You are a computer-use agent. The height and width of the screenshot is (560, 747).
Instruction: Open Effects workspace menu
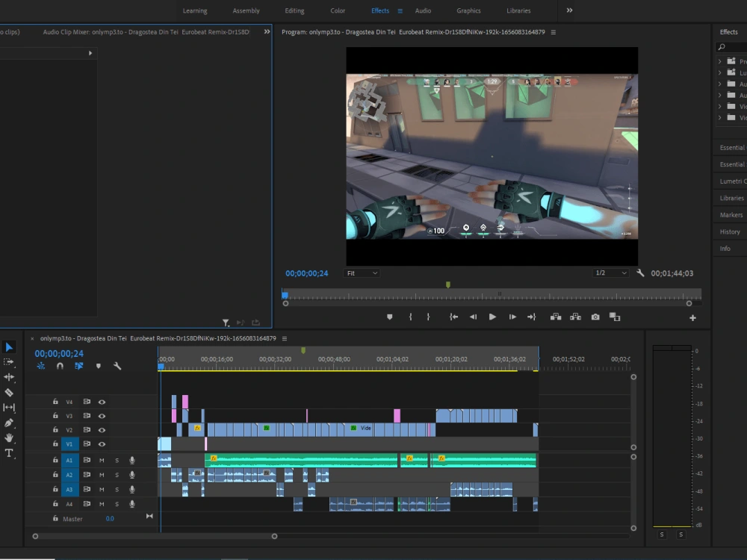click(x=400, y=10)
